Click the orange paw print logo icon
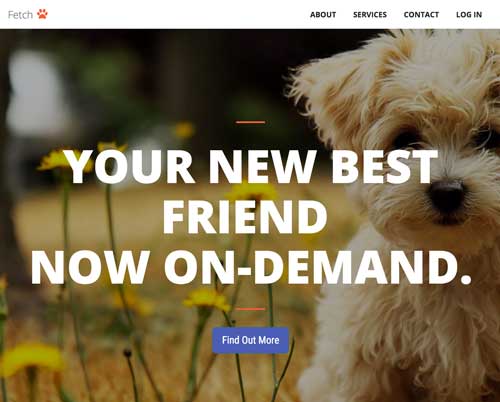This screenshot has height=402, width=500. pos(42,14)
